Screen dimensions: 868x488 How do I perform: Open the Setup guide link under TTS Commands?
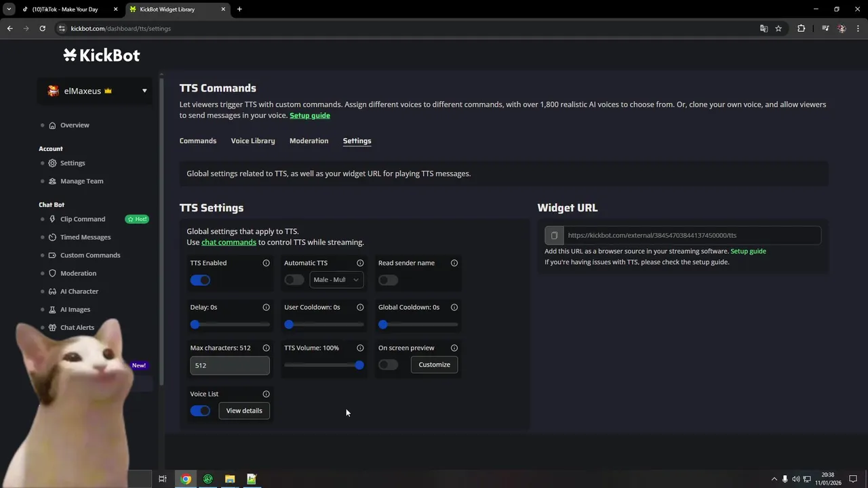point(310,116)
